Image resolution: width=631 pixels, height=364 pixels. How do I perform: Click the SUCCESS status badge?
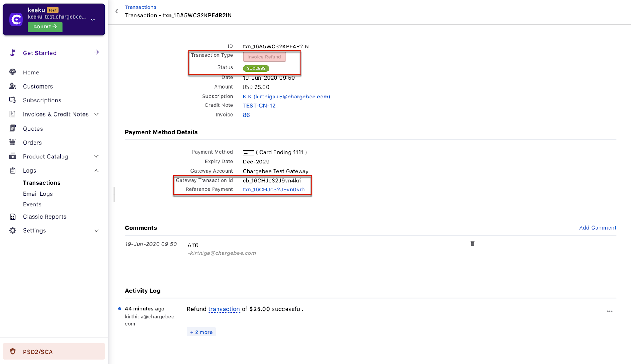(x=256, y=68)
